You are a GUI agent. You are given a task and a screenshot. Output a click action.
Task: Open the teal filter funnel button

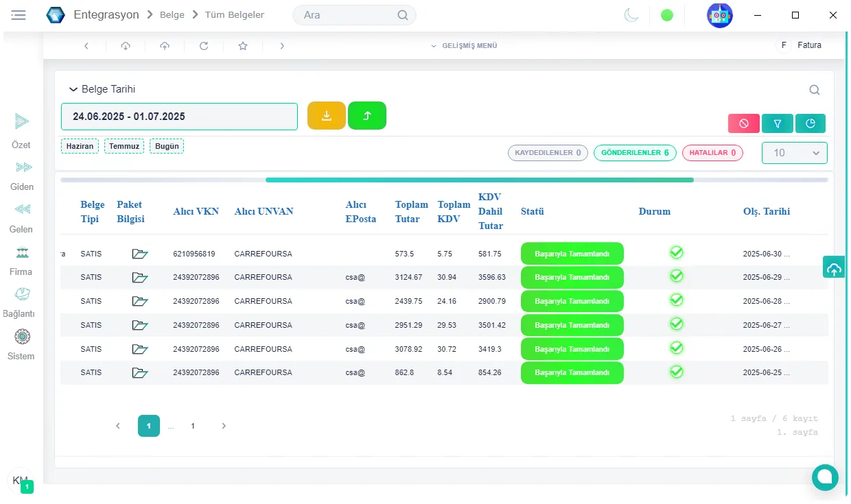click(x=778, y=123)
